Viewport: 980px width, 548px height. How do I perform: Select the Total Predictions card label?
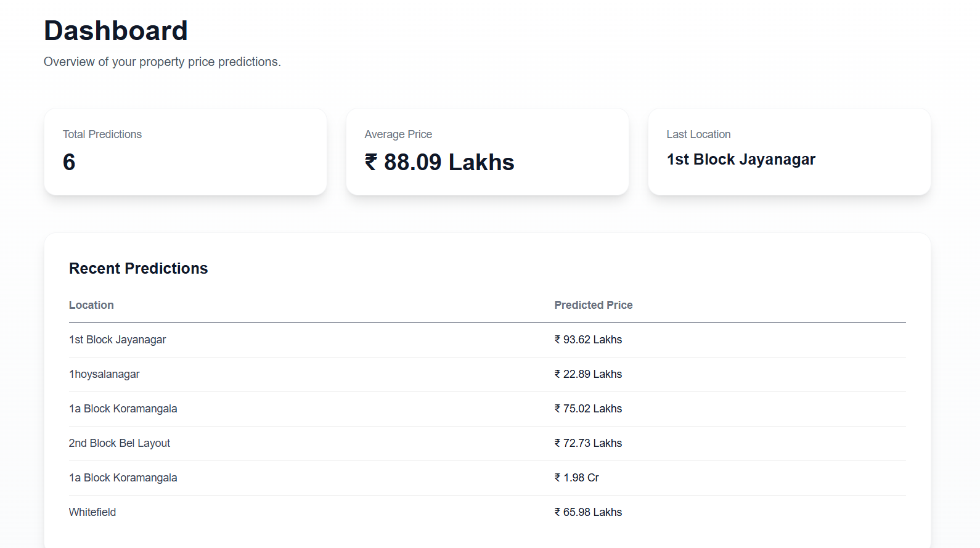(102, 134)
